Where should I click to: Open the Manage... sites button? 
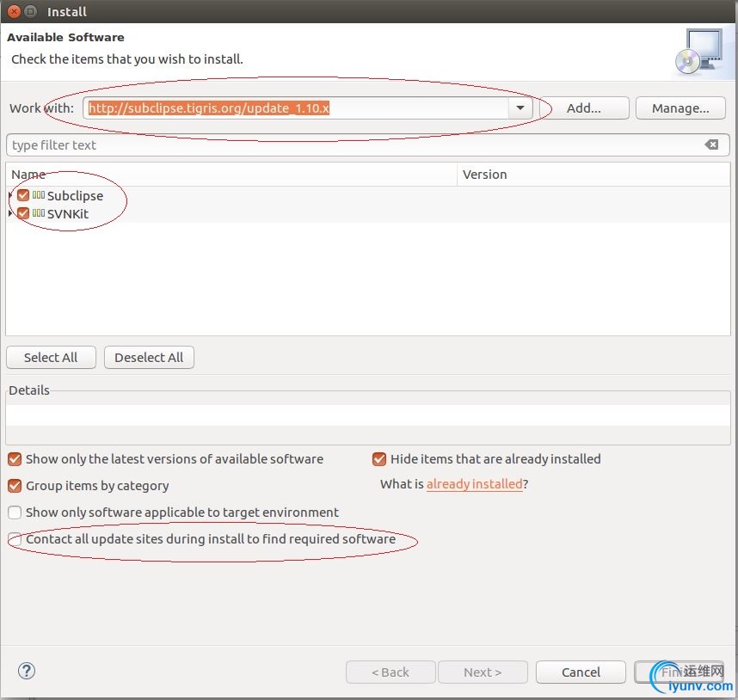(x=680, y=108)
